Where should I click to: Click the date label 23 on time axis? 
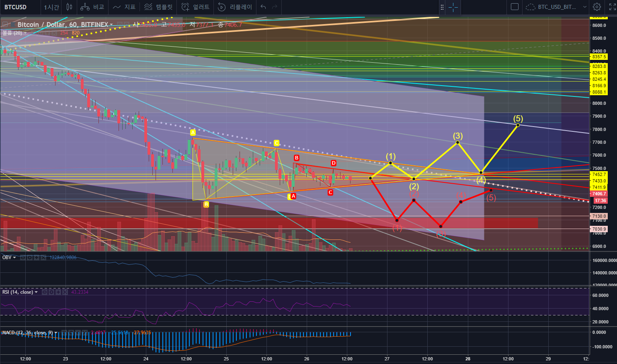(x=66, y=359)
